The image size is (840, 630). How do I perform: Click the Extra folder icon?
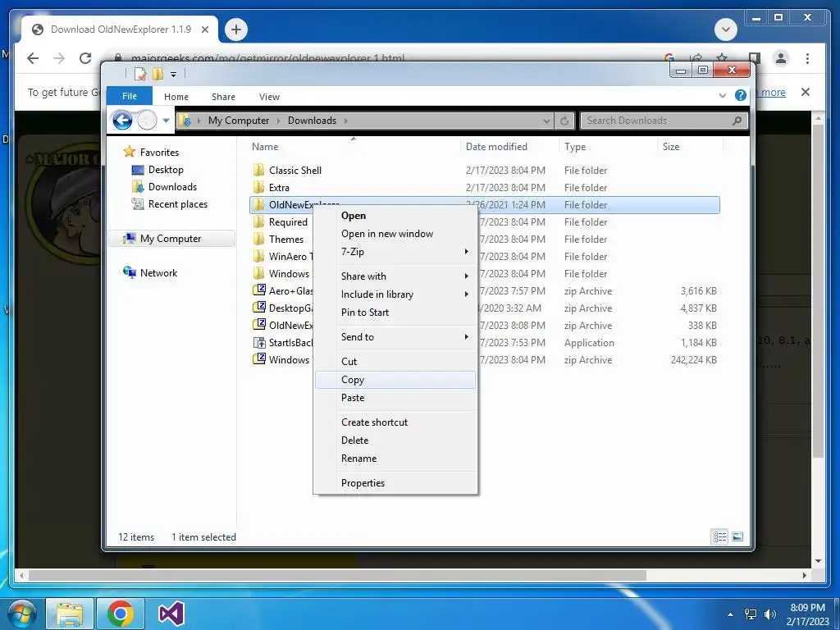[258, 188]
